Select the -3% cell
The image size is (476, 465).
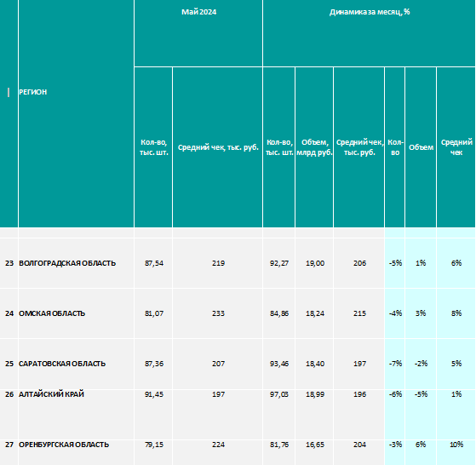click(x=394, y=452)
